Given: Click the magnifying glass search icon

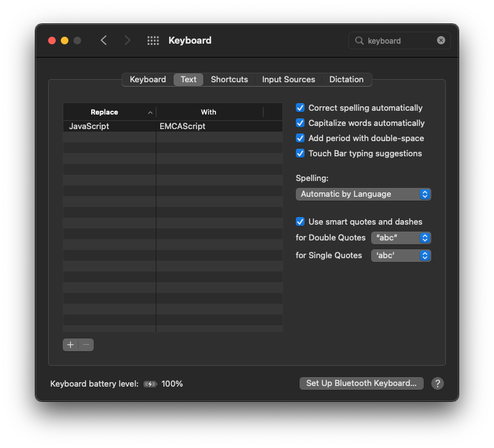Looking at the screenshot, I should coord(359,40).
